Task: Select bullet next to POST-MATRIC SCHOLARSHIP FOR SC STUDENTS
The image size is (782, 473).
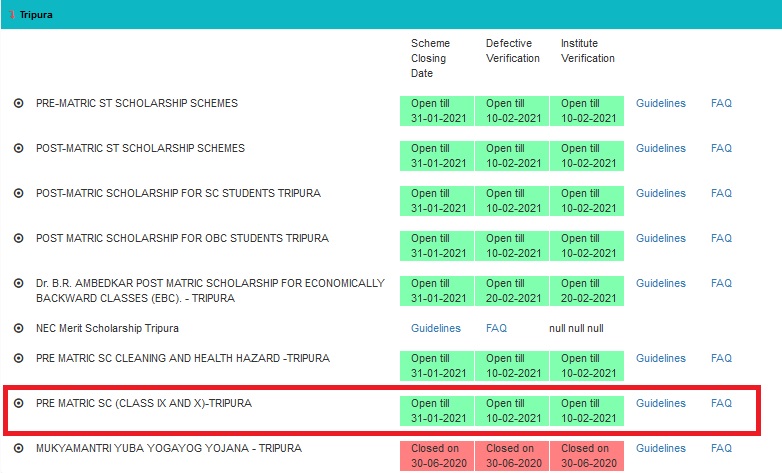Action: 18,194
